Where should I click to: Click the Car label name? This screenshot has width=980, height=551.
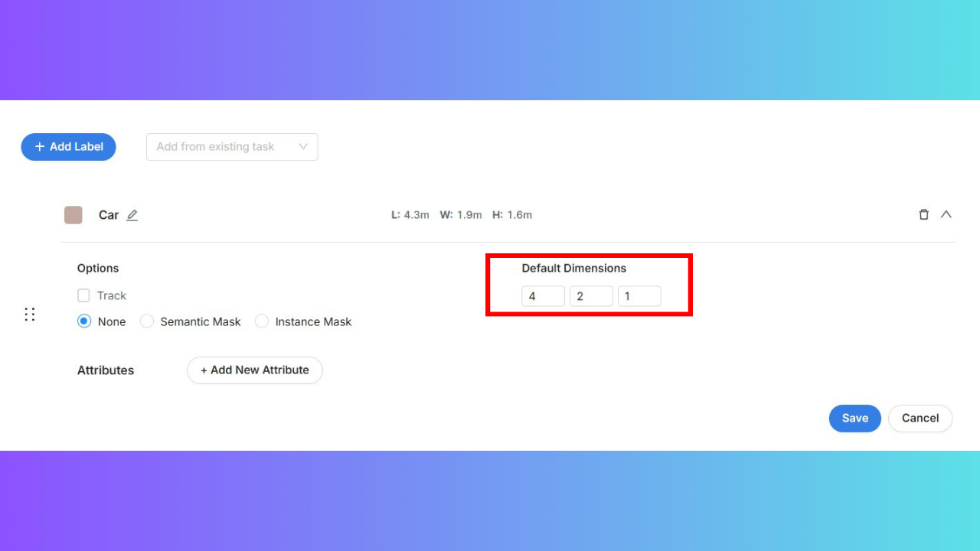click(109, 215)
